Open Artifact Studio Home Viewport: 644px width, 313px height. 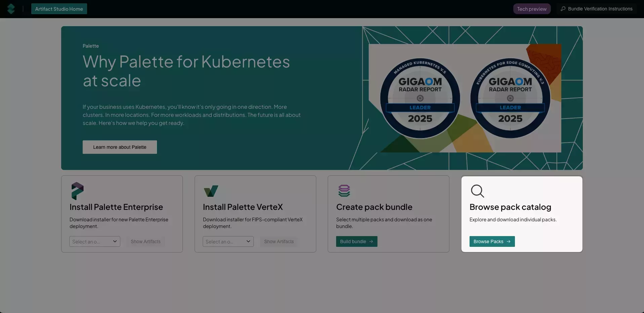[59, 8]
